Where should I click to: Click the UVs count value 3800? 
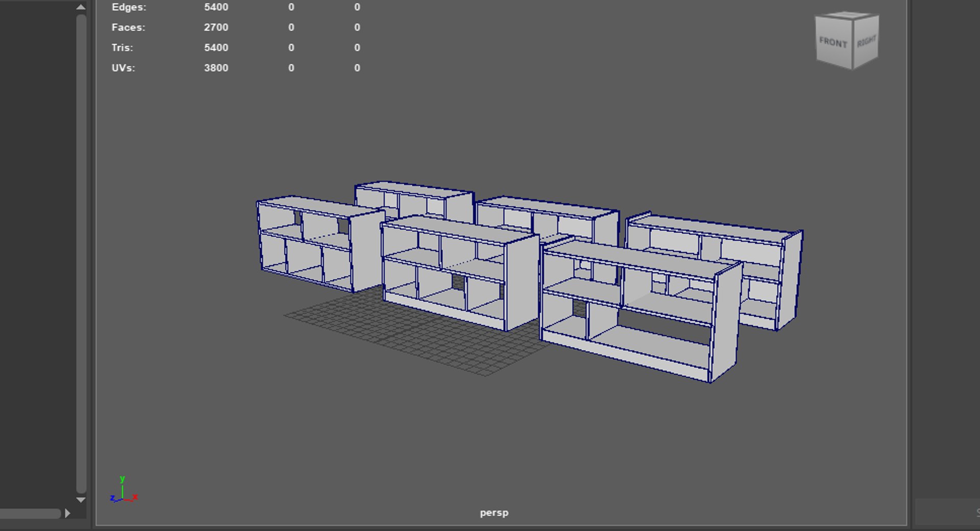216,68
